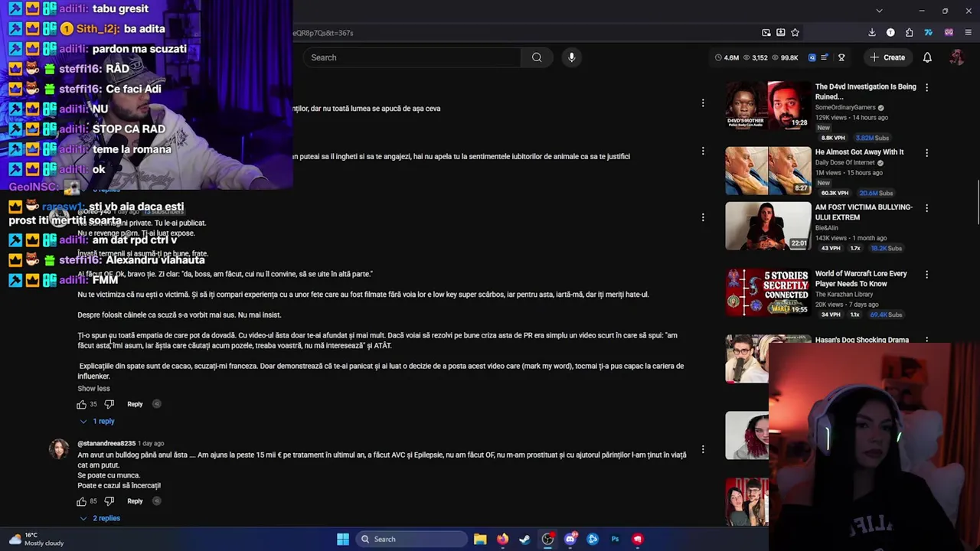Open options menu for @stanandreea8235 comment

(x=703, y=449)
